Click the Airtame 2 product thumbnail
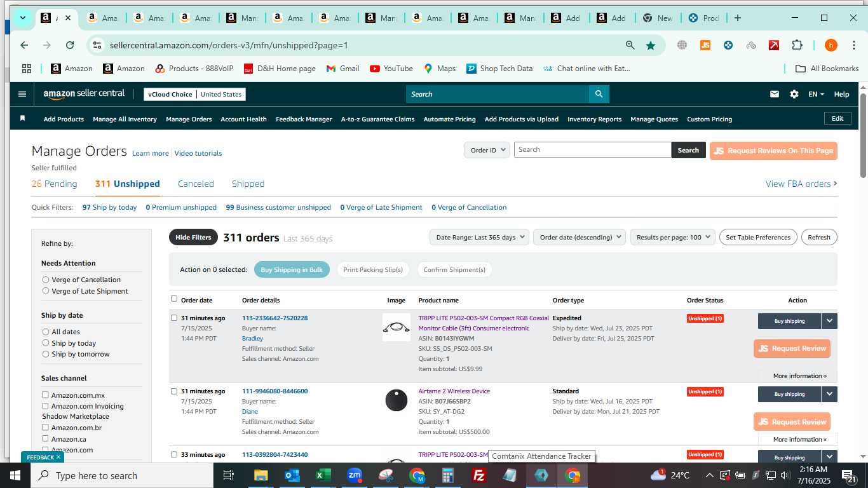The height and width of the screenshot is (488, 868). coord(397,400)
